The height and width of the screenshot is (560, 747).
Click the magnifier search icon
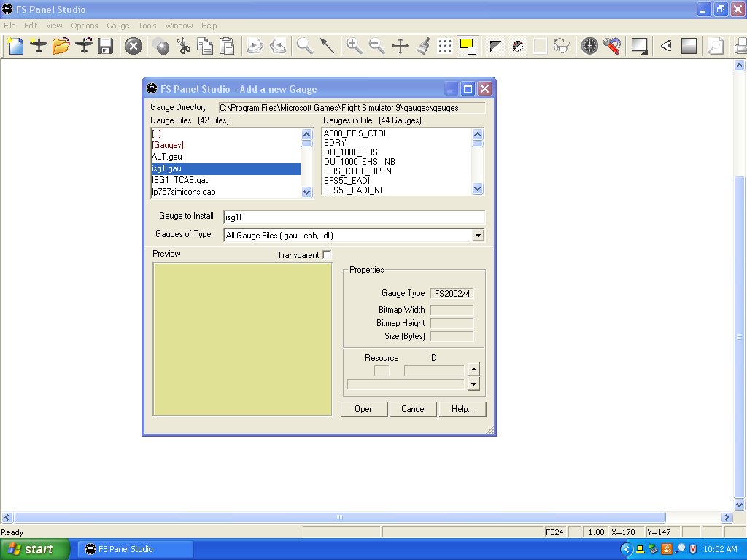click(305, 46)
